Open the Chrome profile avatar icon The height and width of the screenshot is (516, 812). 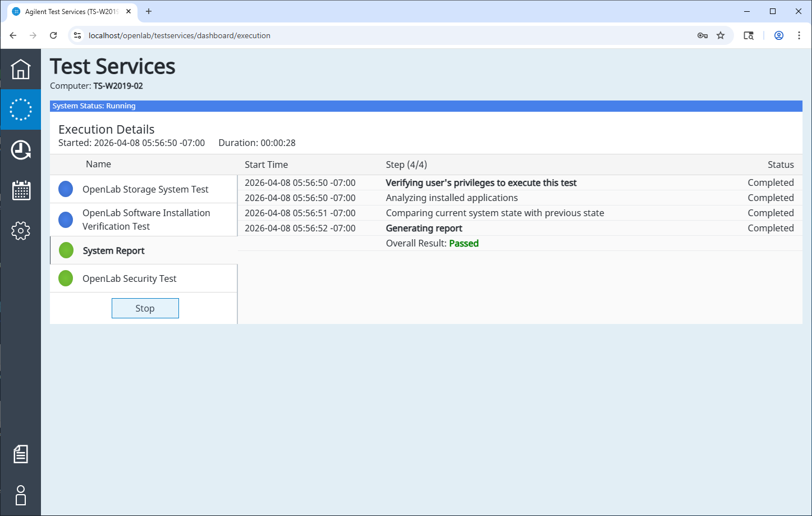[779, 35]
